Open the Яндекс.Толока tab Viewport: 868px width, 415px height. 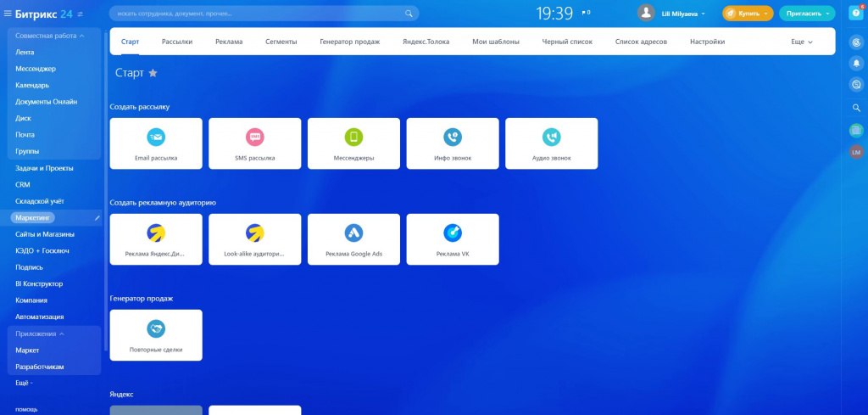[x=426, y=42]
